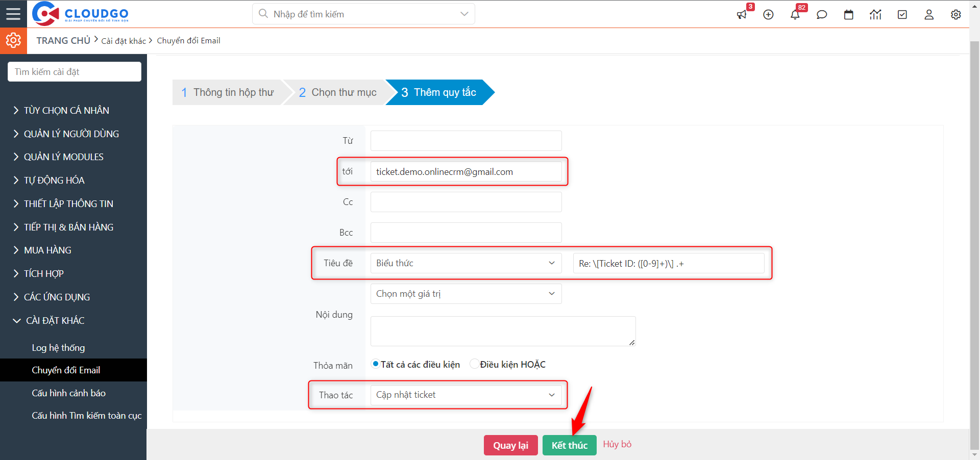Select 'Điều kiện HOẶC' radio option
This screenshot has height=460, width=980.
pyautogui.click(x=475, y=364)
